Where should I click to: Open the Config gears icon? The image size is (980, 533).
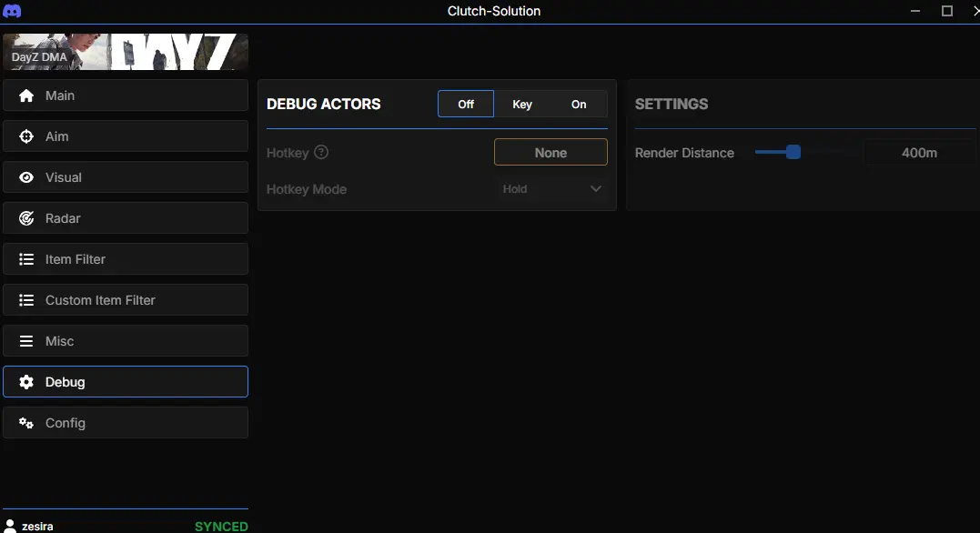25,422
